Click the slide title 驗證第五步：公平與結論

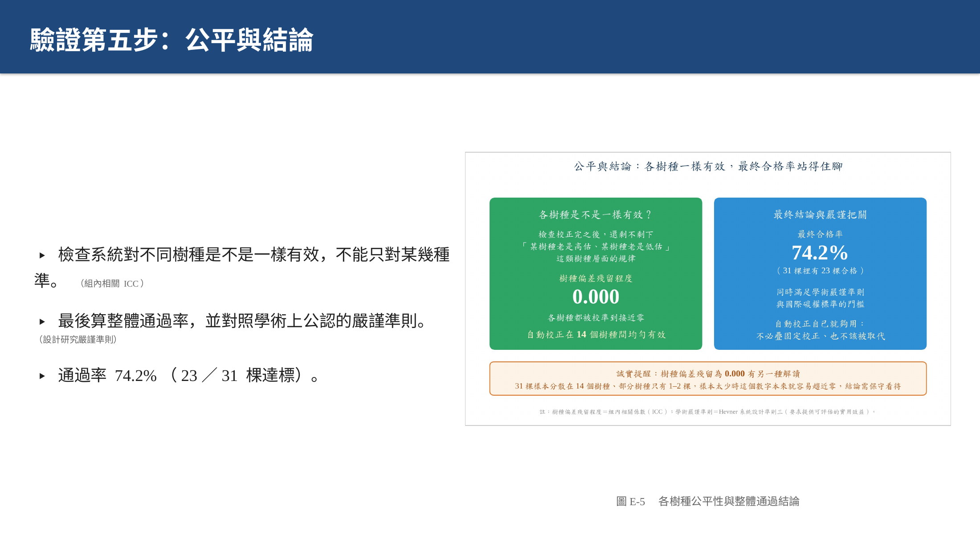click(x=171, y=40)
